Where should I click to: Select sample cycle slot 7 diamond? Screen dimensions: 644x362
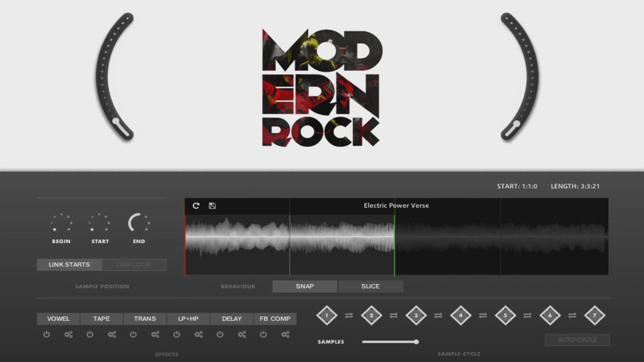pyautogui.click(x=594, y=316)
